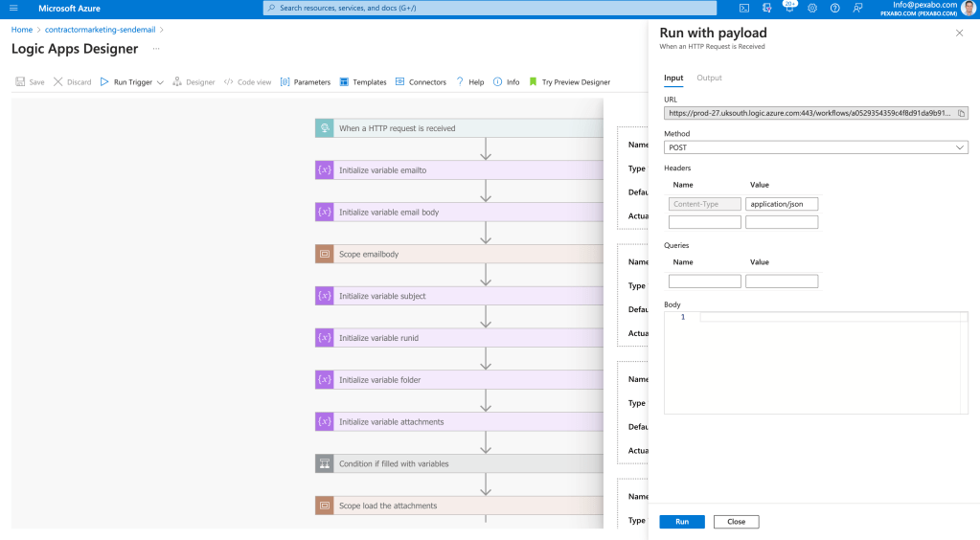Click the help question mark icon in header
Screen dimensions: 980x540
[834, 8]
